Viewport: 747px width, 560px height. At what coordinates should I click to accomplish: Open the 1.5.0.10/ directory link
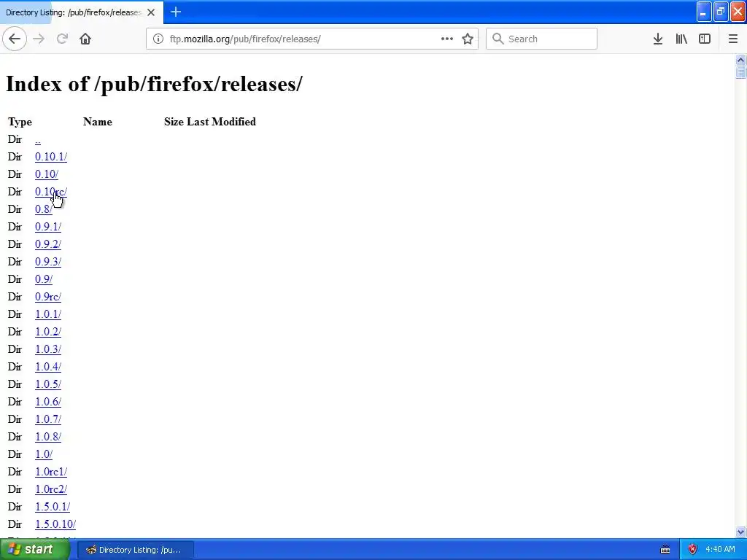tap(55, 524)
